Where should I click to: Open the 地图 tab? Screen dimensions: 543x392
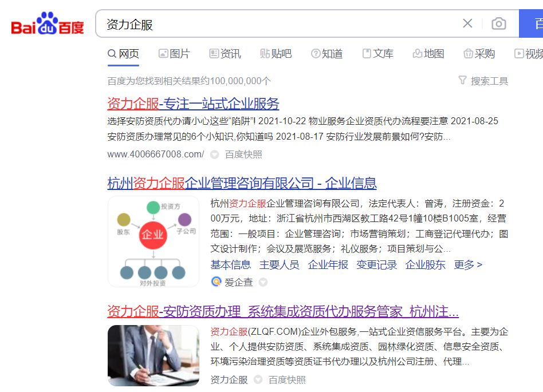click(428, 54)
